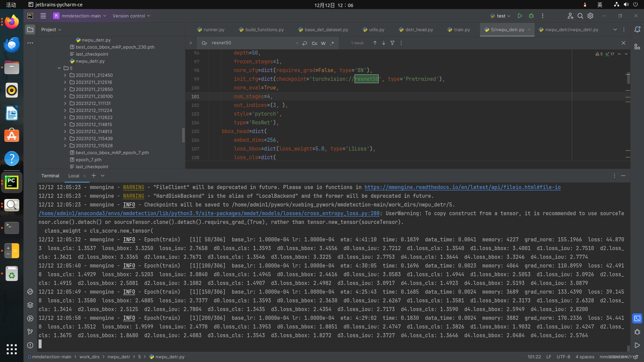
Task: Open the Project tool window icon
Action: click(x=30, y=29)
